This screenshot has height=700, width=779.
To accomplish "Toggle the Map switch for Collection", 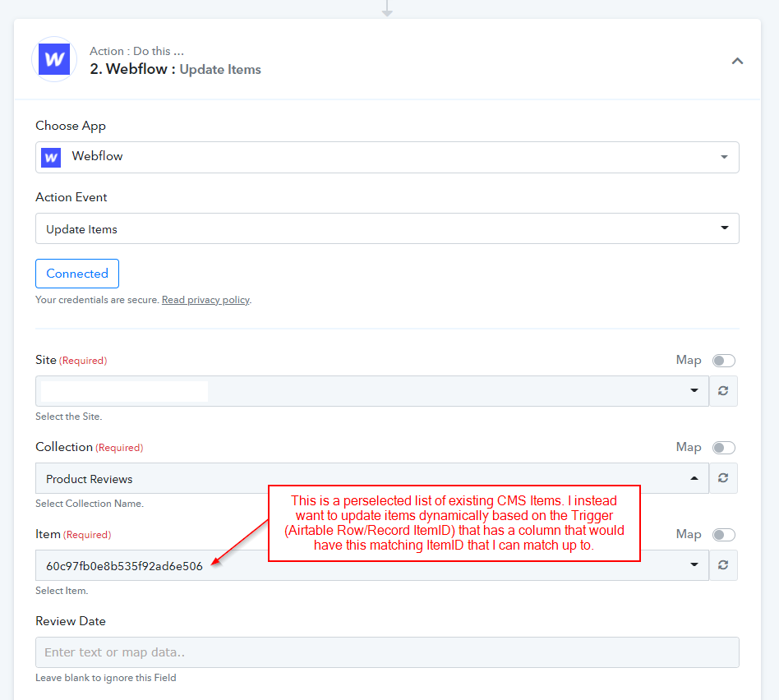I will (x=723, y=448).
